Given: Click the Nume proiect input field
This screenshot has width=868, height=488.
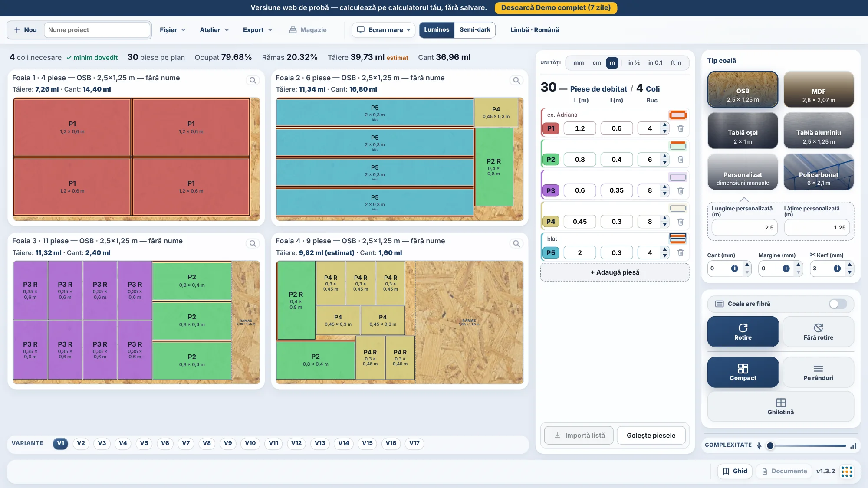Looking at the screenshot, I should click(x=97, y=30).
